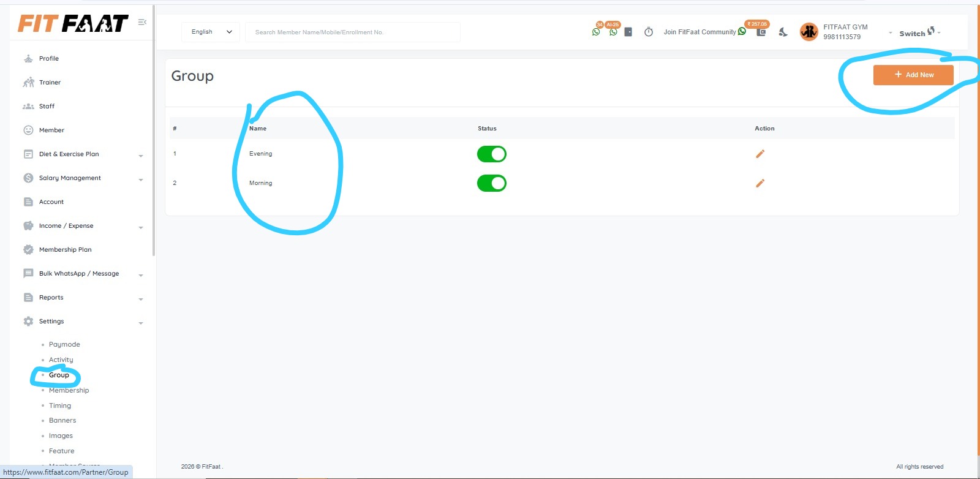Click the FitFaat logo
Viewport: 980px width, 479px height.
[x=73, y=23]
